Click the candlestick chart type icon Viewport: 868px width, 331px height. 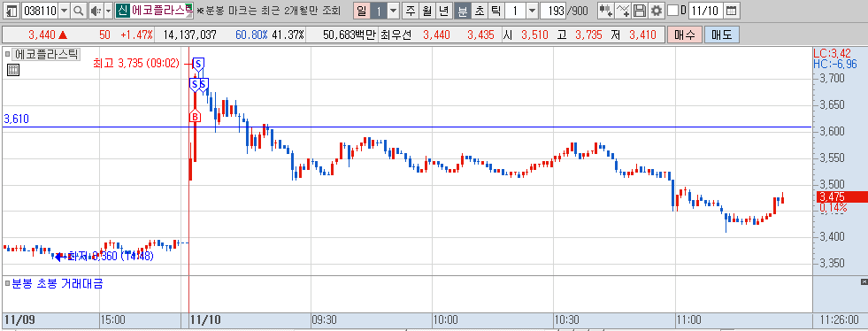click(606, 11)
